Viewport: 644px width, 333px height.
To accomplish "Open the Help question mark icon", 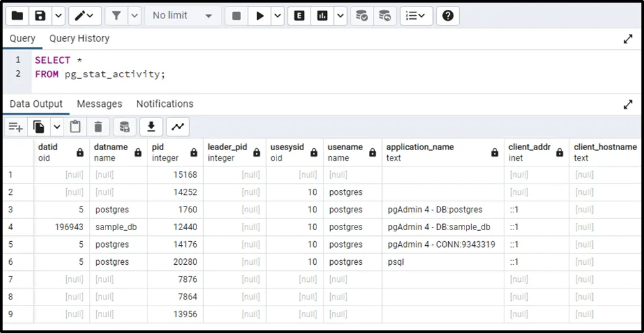I will coord(447,16).
